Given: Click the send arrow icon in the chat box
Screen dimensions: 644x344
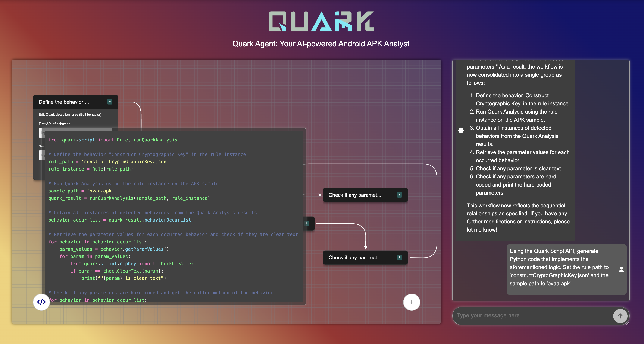Looking at the screenshot, I should pos(620,316).
